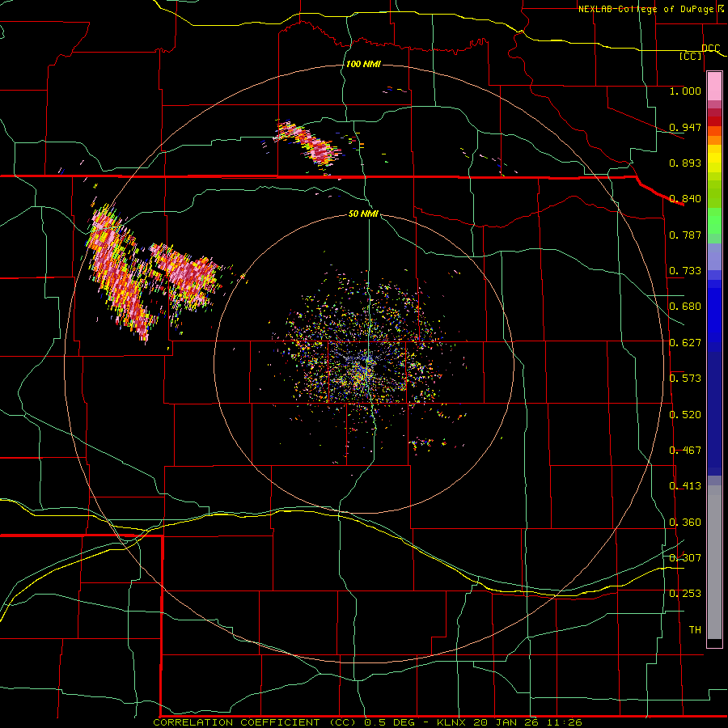The height and width of the screenshot is (728, 728).
Task: Click the KLNX radar site identifier in the caption
Action: click(x=453, y=722)
